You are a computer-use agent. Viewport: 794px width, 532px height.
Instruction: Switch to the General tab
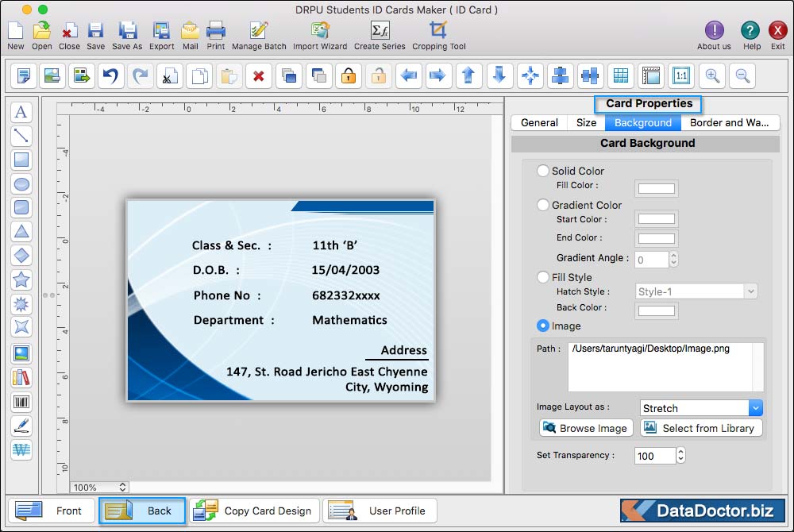point(539,122)
